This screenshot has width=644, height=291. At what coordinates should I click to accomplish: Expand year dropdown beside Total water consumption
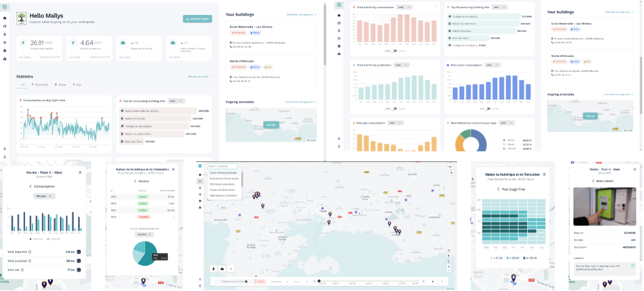[496, 65]
